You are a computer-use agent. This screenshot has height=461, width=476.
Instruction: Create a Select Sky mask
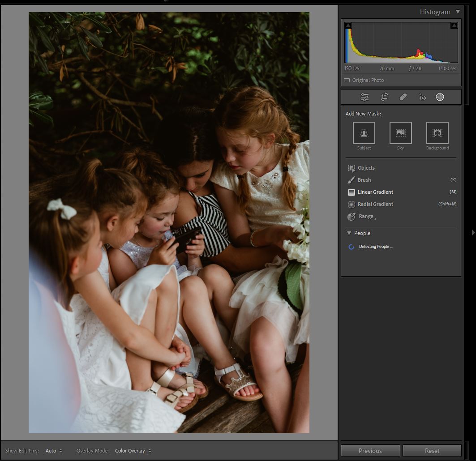coord(400,133)
